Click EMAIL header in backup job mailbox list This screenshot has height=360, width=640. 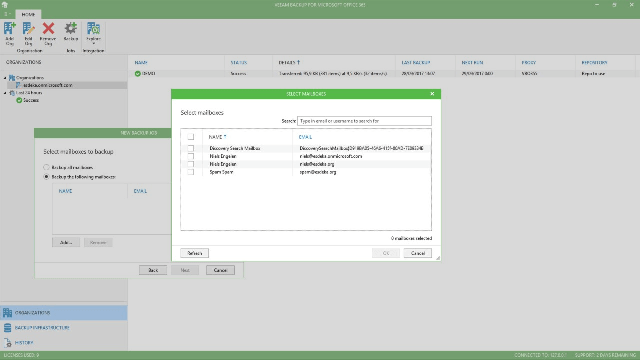(140, 191)
